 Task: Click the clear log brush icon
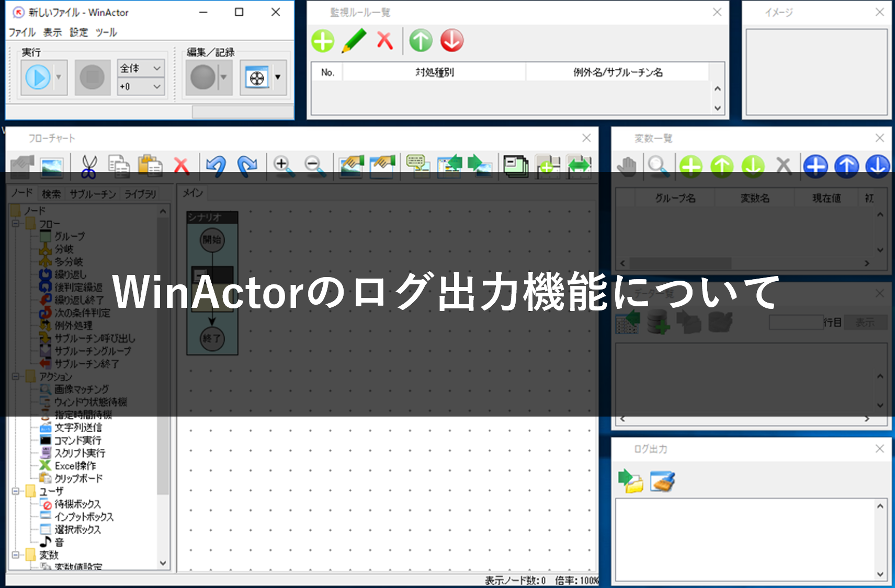(662, 481)
